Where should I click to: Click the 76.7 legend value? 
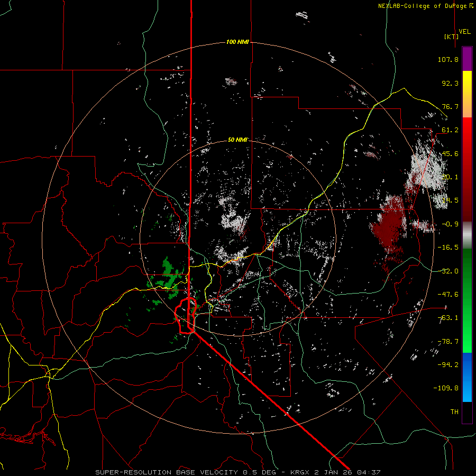[450, 106]
